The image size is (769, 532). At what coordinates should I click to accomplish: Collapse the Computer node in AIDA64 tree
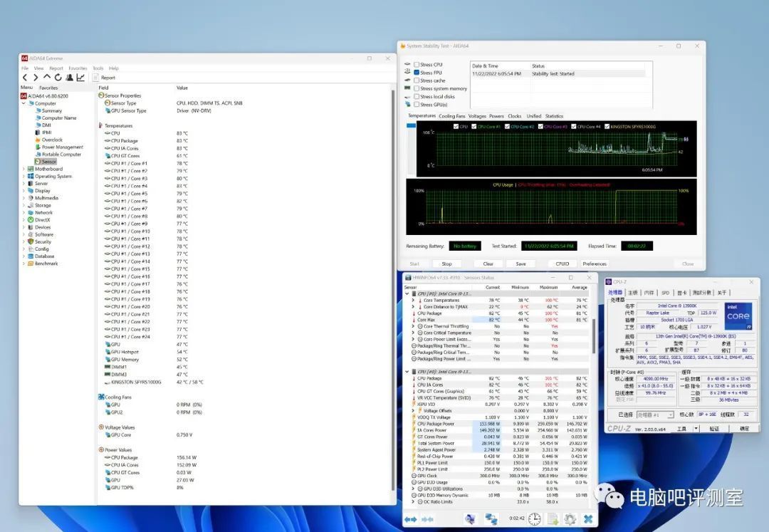point(23,103)
